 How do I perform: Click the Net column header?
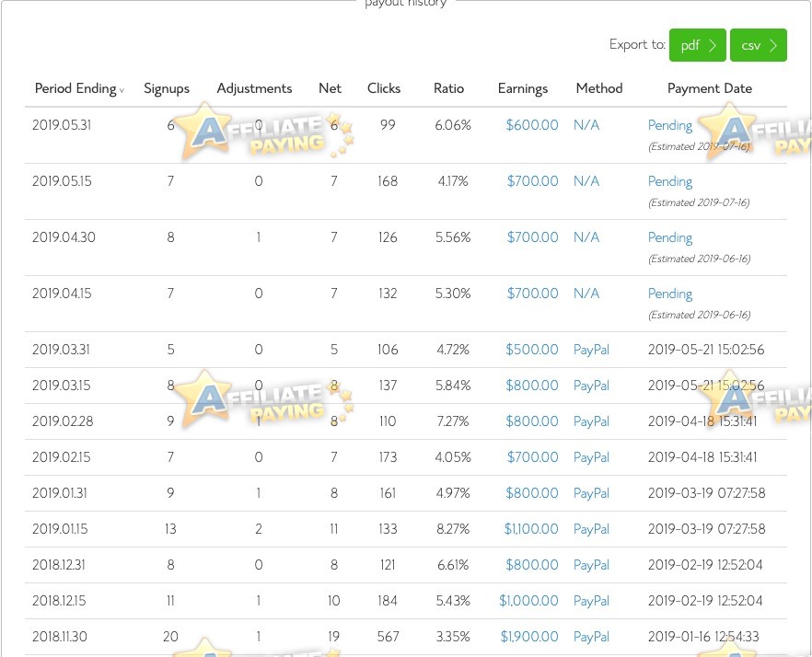[330, 88]
